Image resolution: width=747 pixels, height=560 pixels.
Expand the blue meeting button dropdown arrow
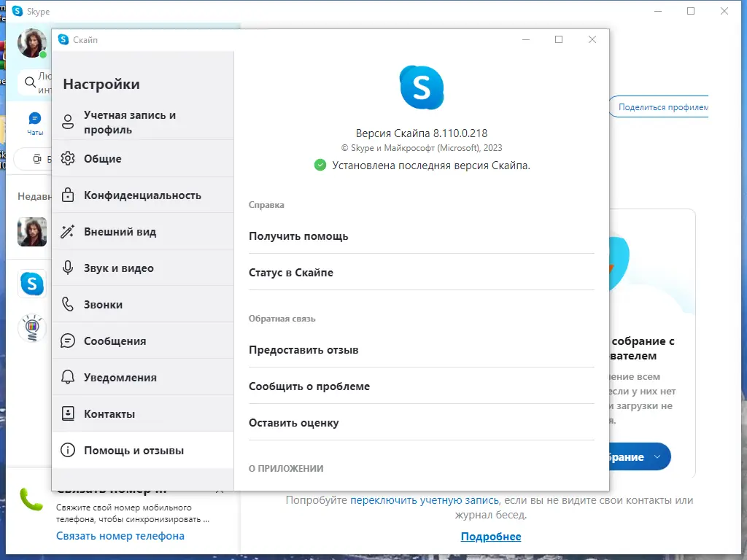click(657, 456)
